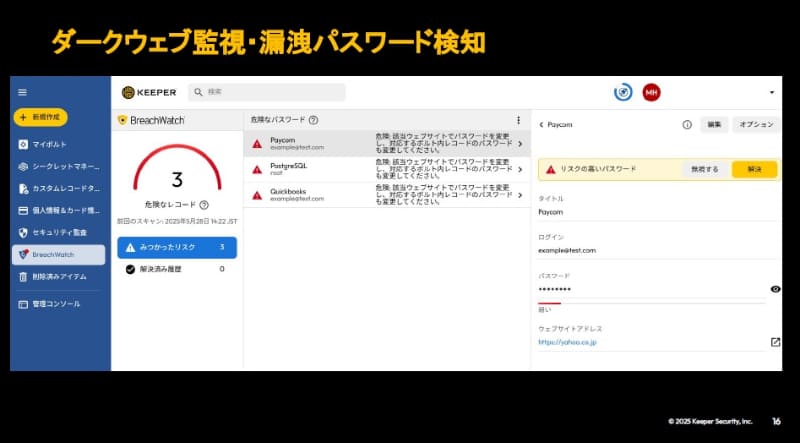Click the Paycom title field value
The width and height of the screenshot is (800, 443).
551,212
